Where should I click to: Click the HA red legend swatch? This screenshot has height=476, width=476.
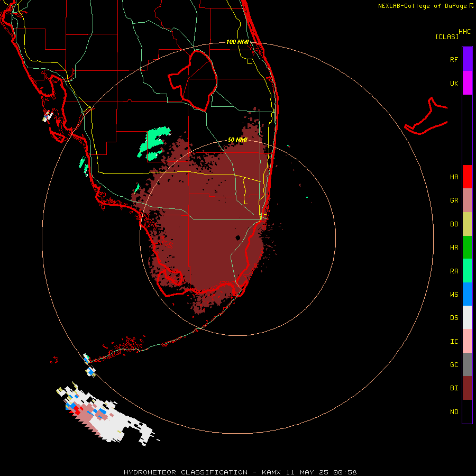point(467,177)
